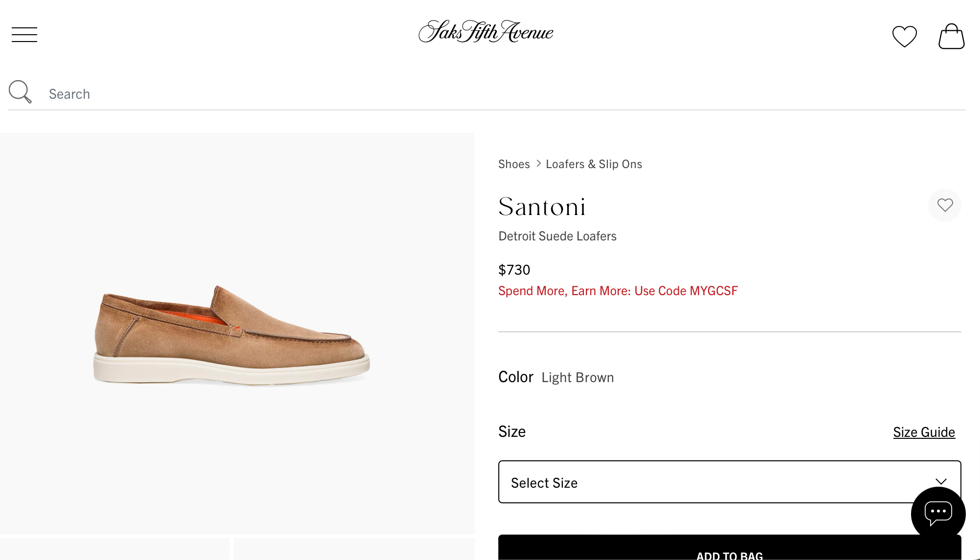This screenshot has height=560, width=980.
Task: Click the wishlist heart next to the product title
Action: (x=945, y=205)
